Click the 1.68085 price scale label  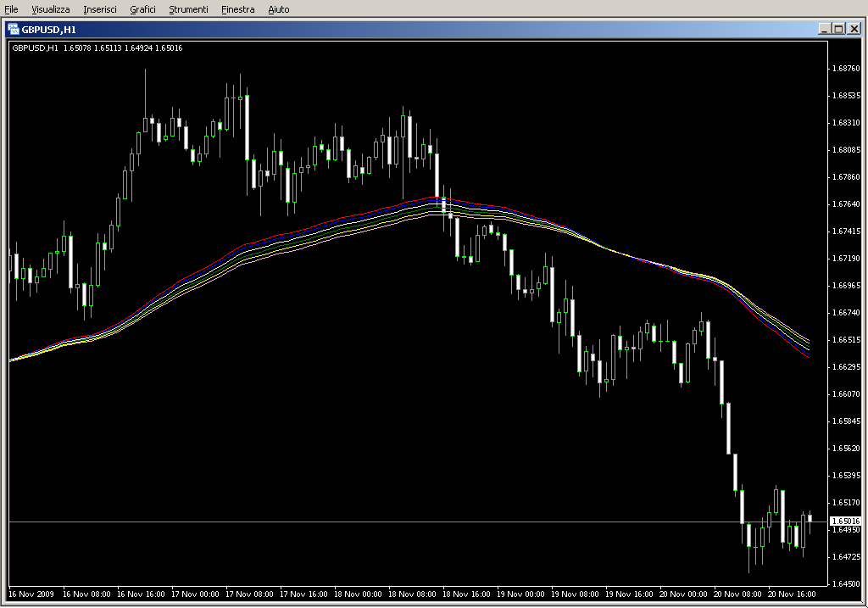[847, 150]
